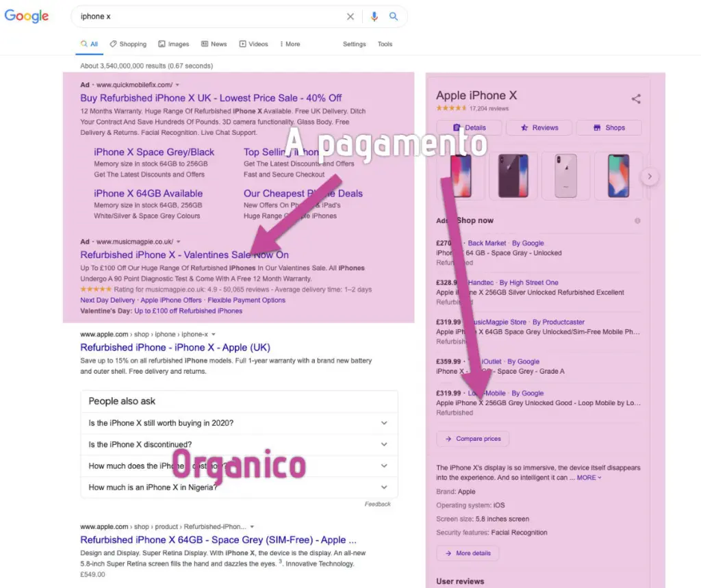Open the info icon beside Shop now
Viewport: 701px width, 588px height.
click(x=637, y=220)
